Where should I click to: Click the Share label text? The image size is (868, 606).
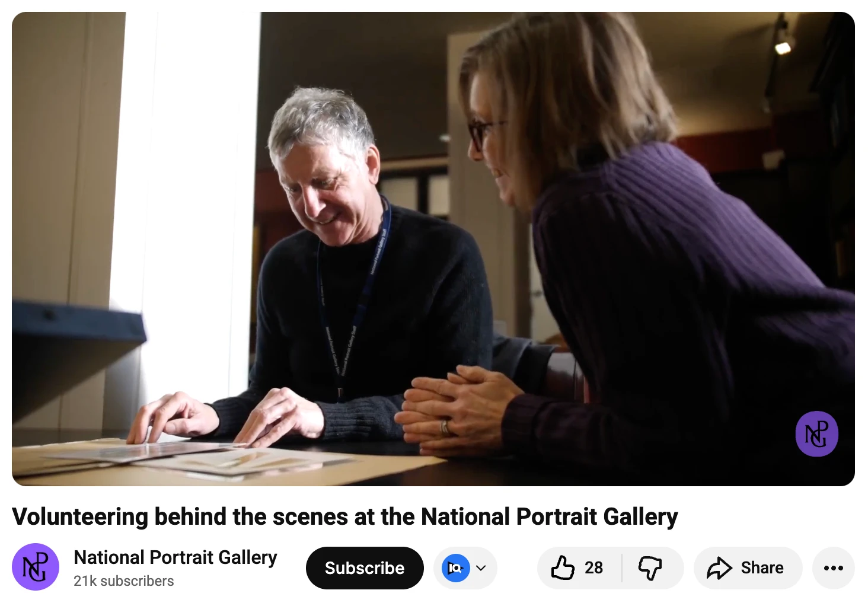[x=762, y=568]
